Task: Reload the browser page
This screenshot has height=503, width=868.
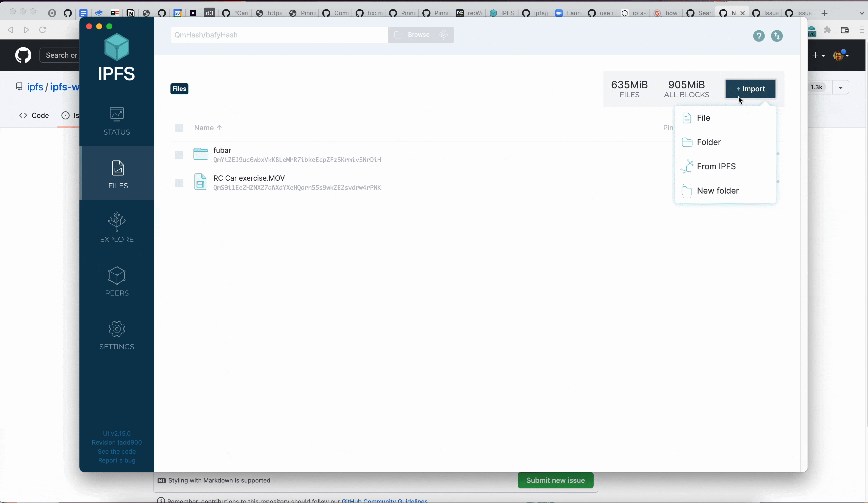Action: 43,30
